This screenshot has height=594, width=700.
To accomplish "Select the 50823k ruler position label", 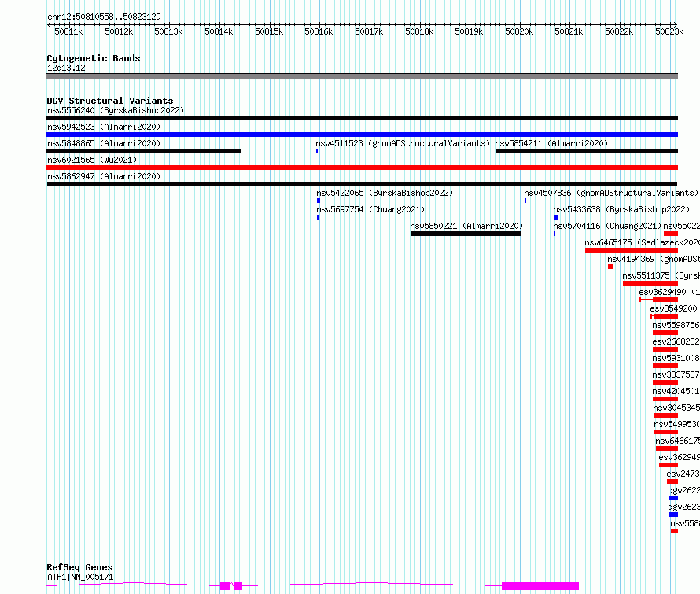I will [x=669, y=31].
